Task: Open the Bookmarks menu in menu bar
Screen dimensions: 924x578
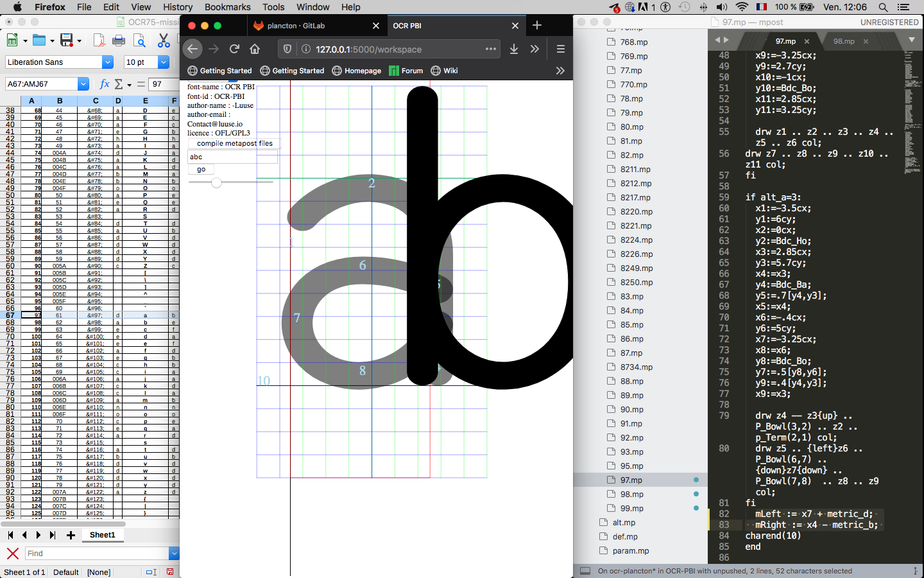Action: click(227, 7)
